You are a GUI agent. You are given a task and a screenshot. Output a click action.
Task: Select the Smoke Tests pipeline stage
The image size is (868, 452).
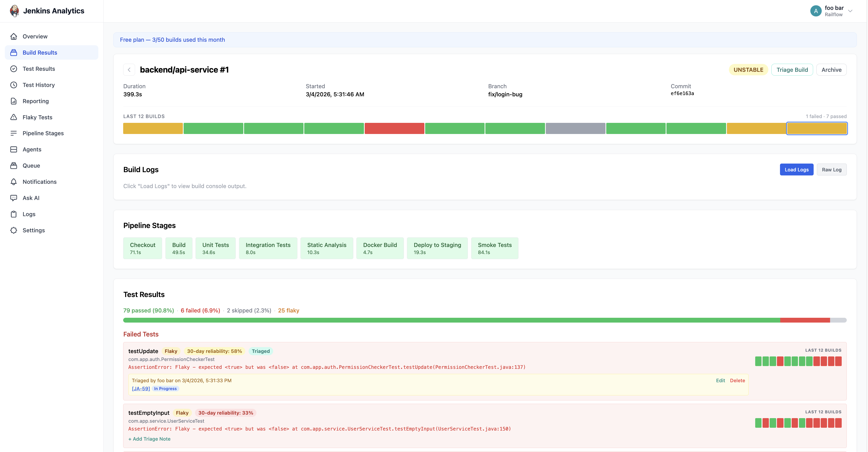[x=494, y=248]
